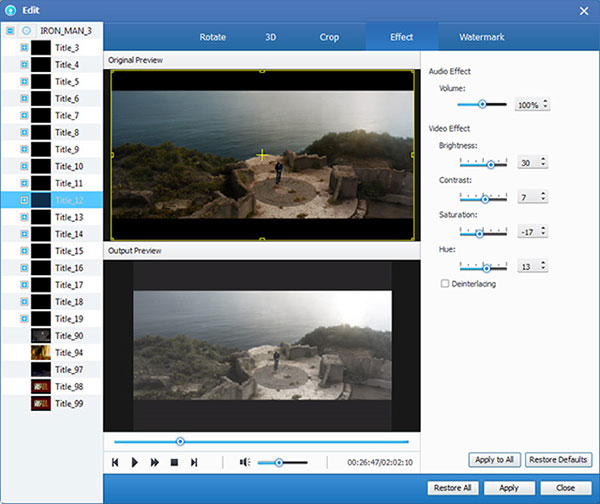Click the playback volume slider handle
The image size is (600, 504).
(279, 463)
